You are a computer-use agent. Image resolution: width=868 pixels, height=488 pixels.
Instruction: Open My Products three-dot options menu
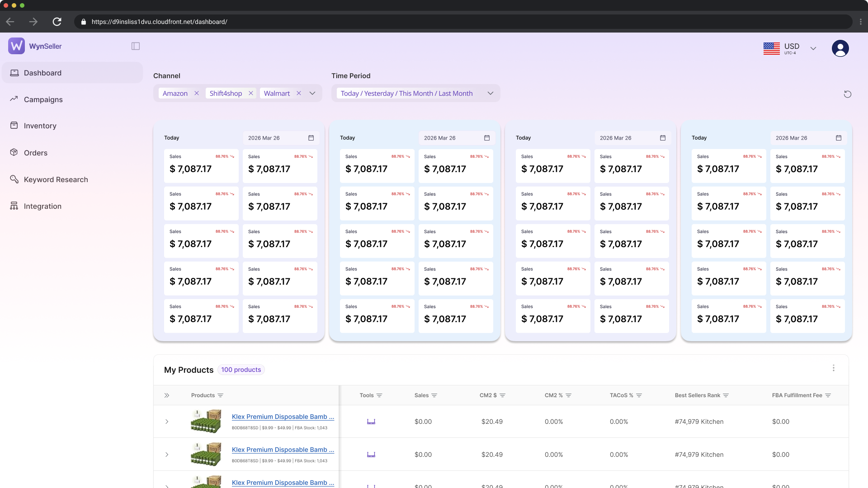[834, 368]
